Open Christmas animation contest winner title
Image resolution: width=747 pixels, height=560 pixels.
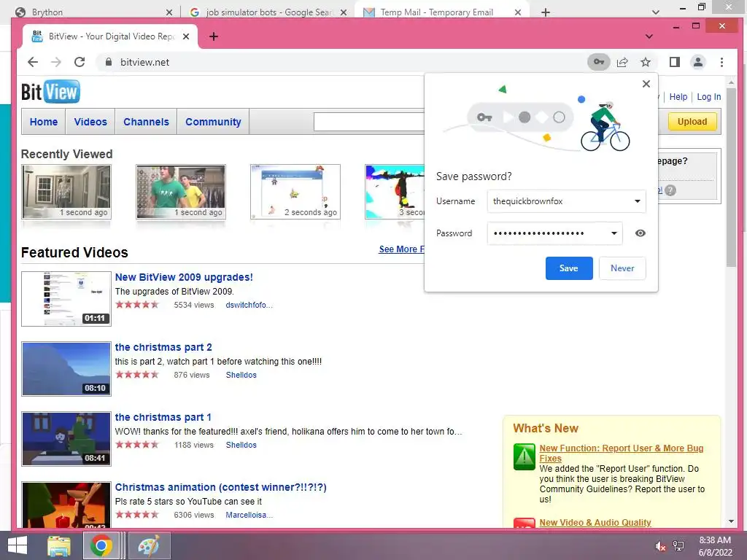(220, 487)
